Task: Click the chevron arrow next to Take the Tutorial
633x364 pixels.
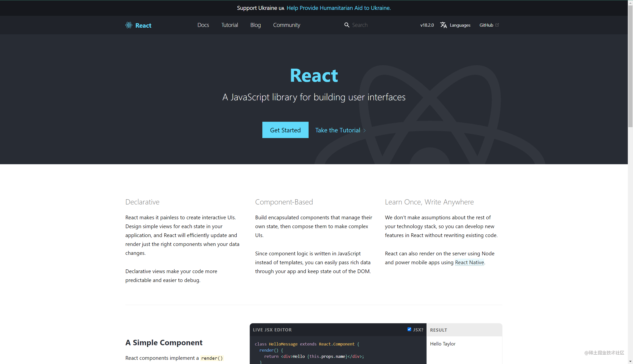Action: (x=364, y=130)
